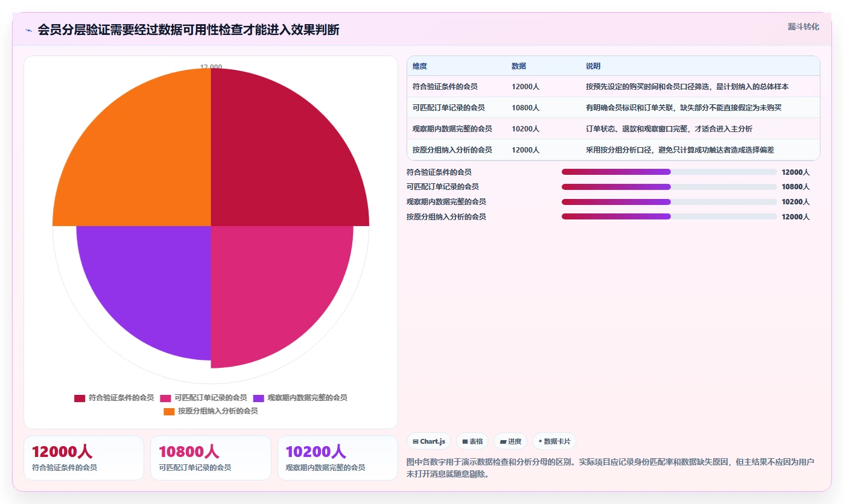Toggle crimson legend swatch for 符合验证条件的会员
This screenshot has width=844, height=504.
80,398
